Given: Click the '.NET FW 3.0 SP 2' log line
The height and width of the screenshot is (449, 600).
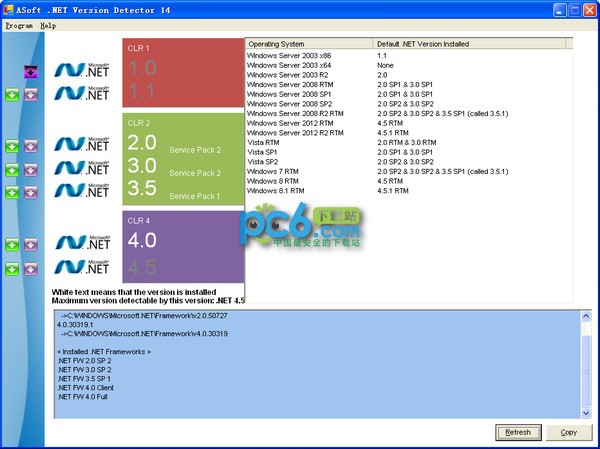Looking at the screenshot, I should [x=85, y=370].
